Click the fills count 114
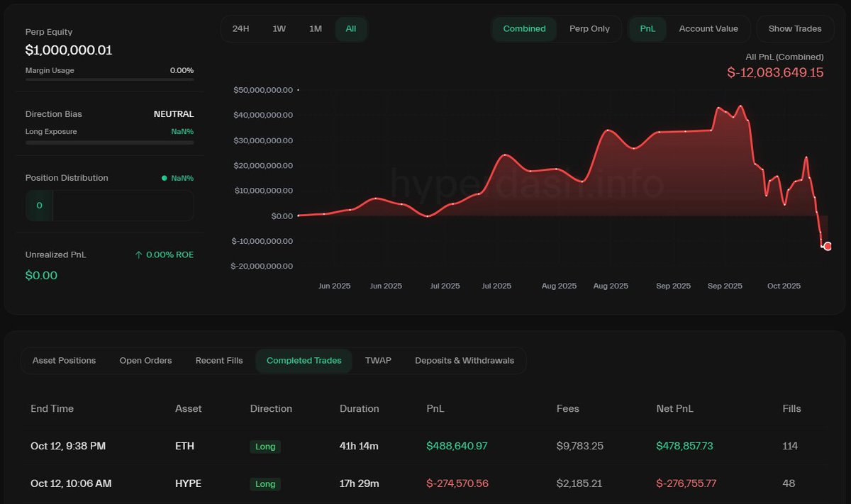The width and height of the screenshot is (851, 504). [790, 447]
